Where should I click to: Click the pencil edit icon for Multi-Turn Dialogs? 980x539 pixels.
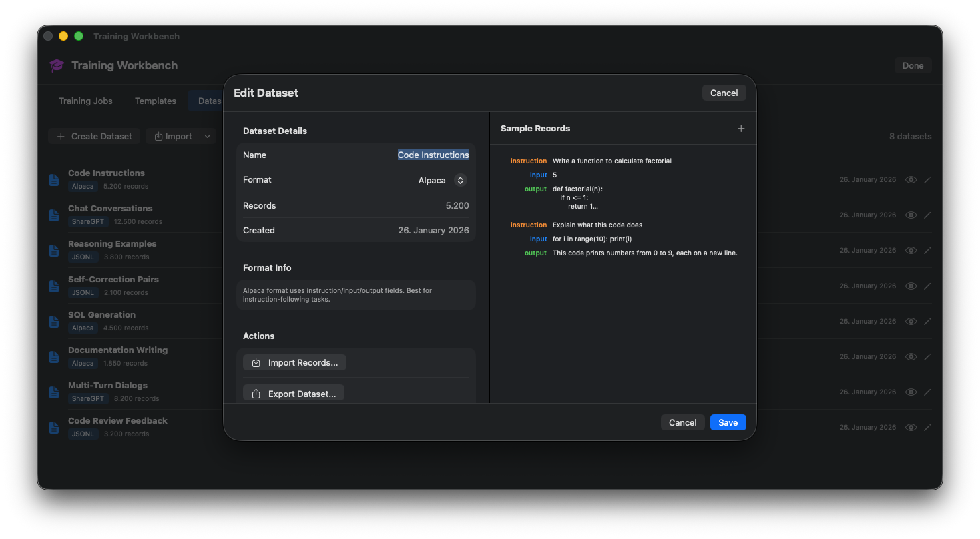(x=927, y=392)
